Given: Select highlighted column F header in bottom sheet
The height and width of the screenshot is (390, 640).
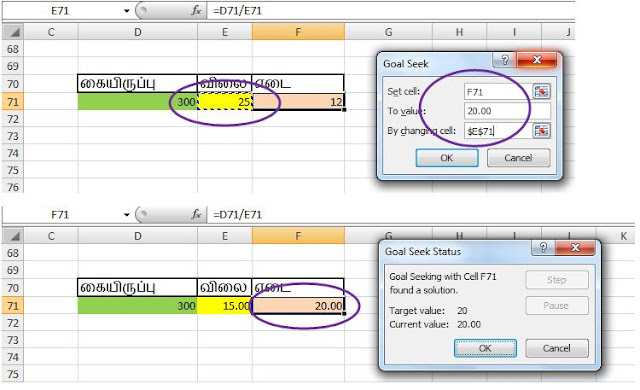Looking at the screenshot, I should pyautogui.click(x=298, y=236).
